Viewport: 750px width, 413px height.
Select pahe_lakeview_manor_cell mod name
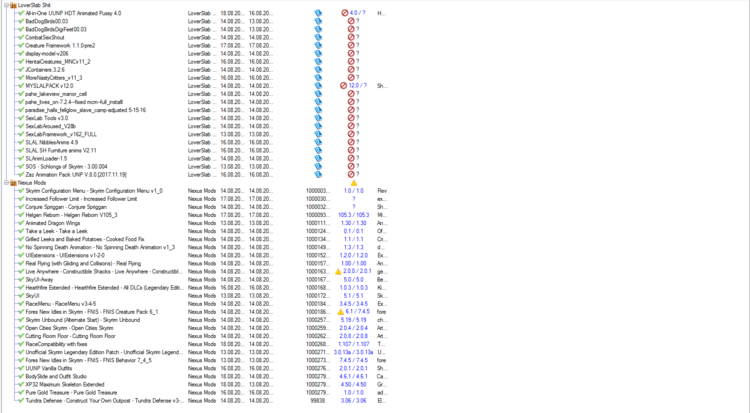pyautogui.click(x=56, y=94)
